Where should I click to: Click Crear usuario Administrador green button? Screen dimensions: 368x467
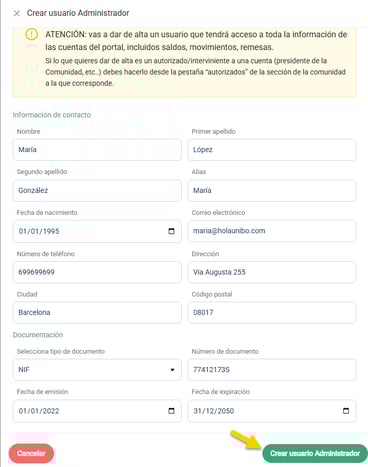(315, 453)
